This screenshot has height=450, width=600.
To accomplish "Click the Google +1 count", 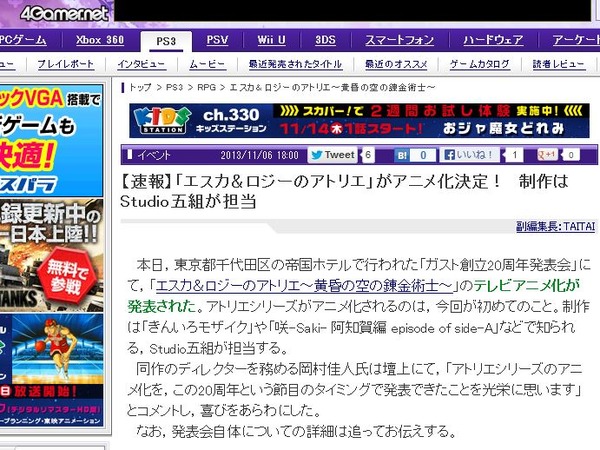I will 571,155.
